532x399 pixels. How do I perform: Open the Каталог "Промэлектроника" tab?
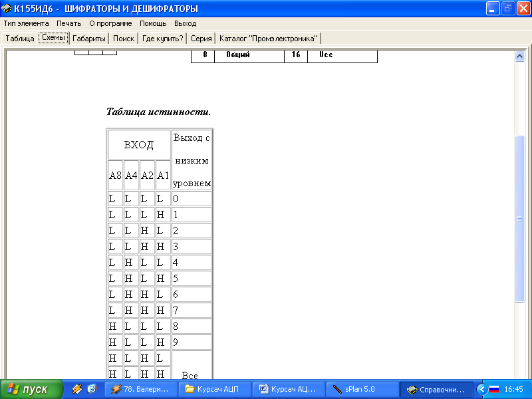click(x=269, y=39)
